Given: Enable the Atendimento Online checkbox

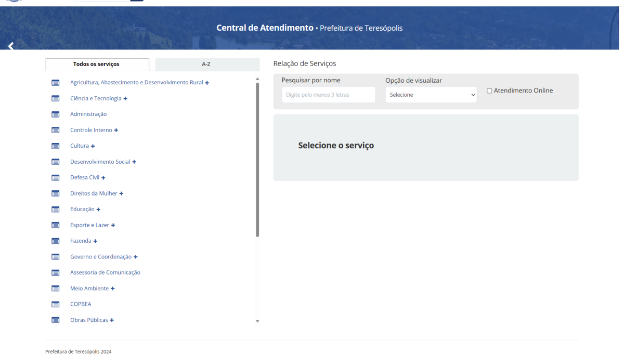Looking at the screenshot, I should [489, 91].
